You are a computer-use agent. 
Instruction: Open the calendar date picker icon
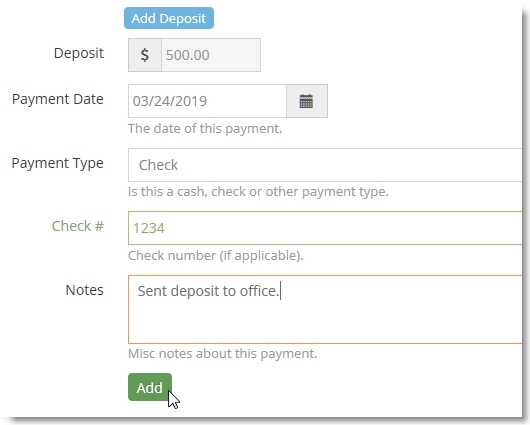coord(307,101)
